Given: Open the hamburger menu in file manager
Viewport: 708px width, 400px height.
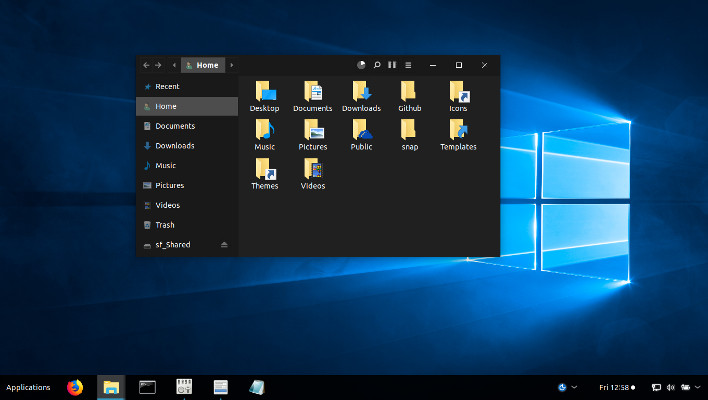Looking at the screenshot, I should [408, 65].
